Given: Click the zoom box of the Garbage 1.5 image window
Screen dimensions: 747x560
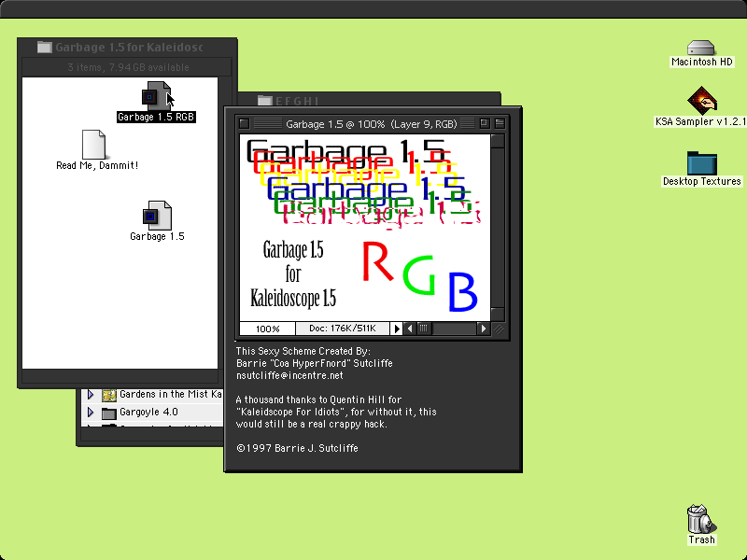Looking at the screenshot, I should [x=484, y=123].
